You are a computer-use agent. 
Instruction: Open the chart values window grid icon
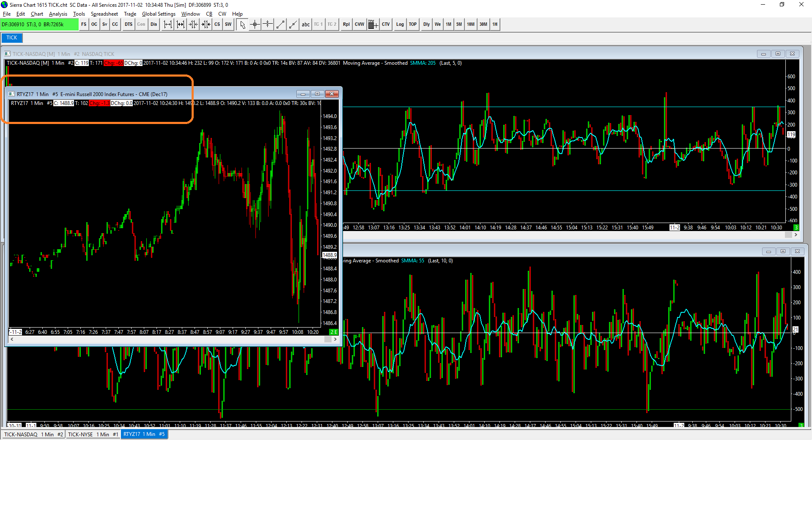(x=372, y=25)
